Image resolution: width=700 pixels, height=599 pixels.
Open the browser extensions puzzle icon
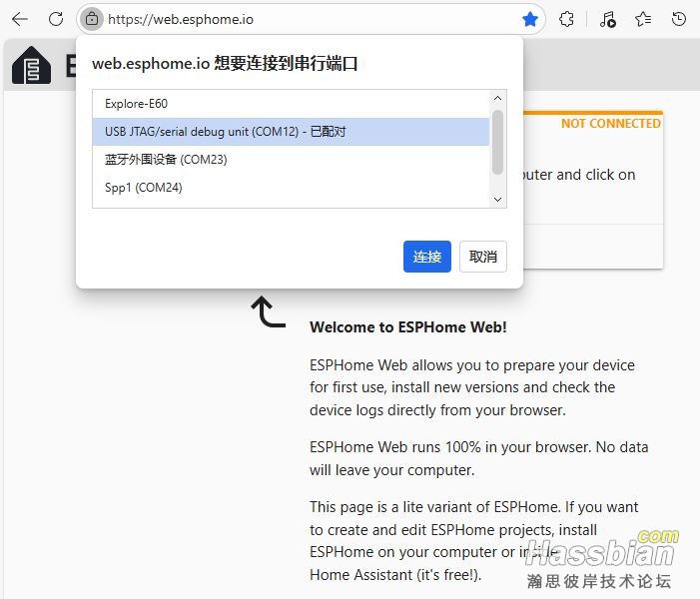click(566, 19)
